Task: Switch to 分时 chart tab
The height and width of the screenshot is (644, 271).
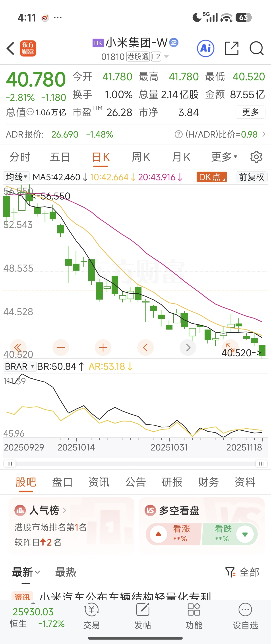Action: tap(20, 157)
